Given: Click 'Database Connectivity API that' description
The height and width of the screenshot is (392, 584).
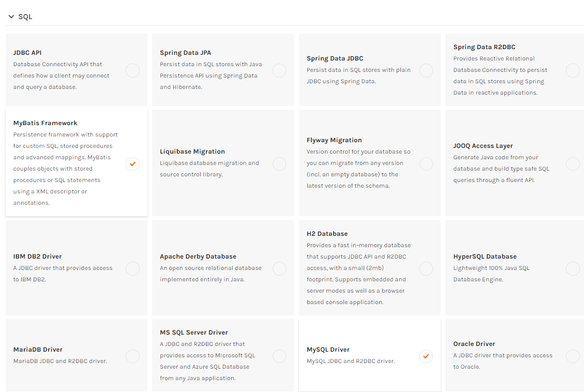Looking at the screenshot, I should click(58, 65).
